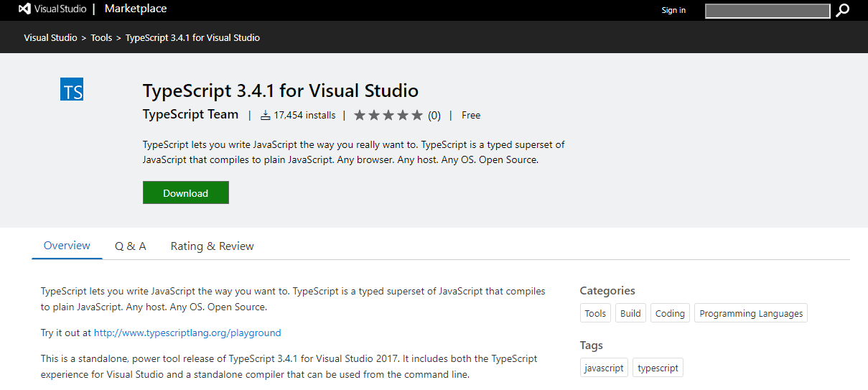Click the search magnifier icon
Viewport: 868px width, 390px height.
click(x=842, y=10)
